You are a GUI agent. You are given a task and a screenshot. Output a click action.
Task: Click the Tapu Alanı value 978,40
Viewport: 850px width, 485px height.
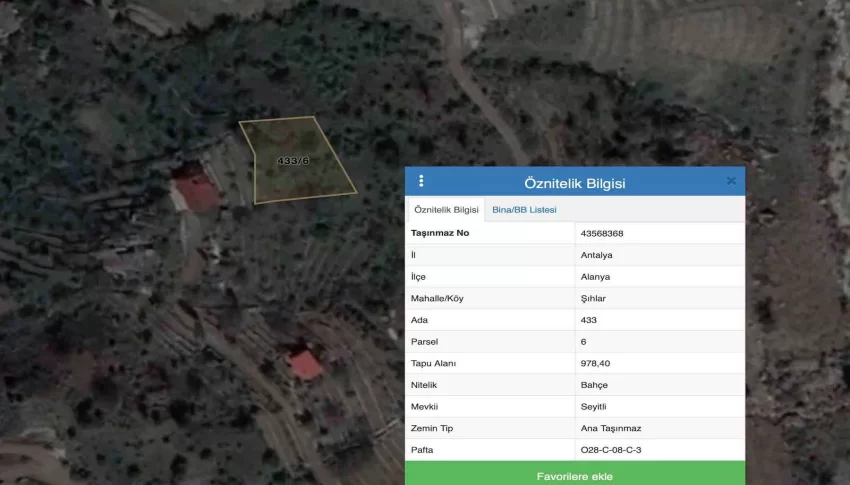[x=595, y=364]
